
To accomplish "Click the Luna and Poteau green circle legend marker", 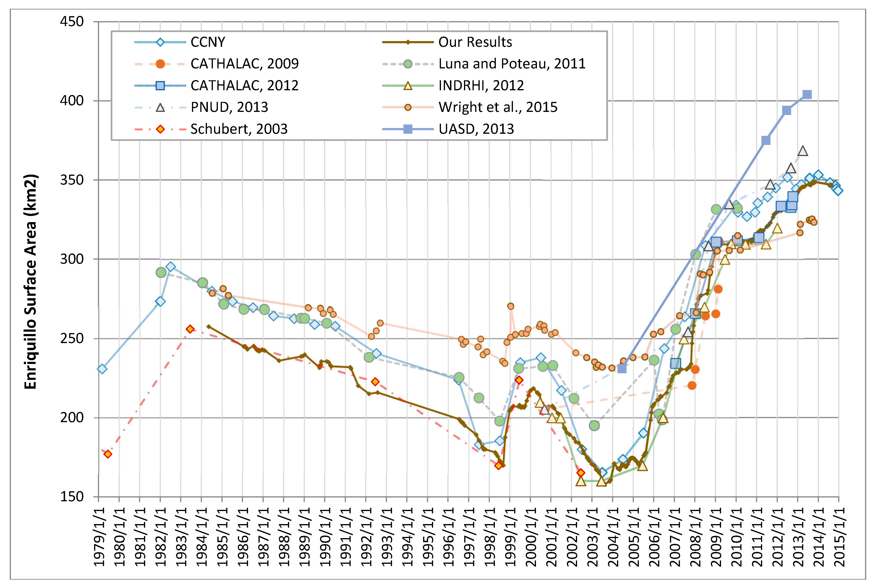I will [408, 64].
